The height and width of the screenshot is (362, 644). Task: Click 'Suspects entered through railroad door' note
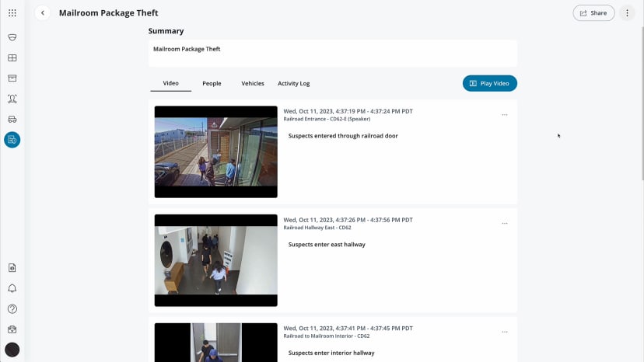tap(343, 136)
